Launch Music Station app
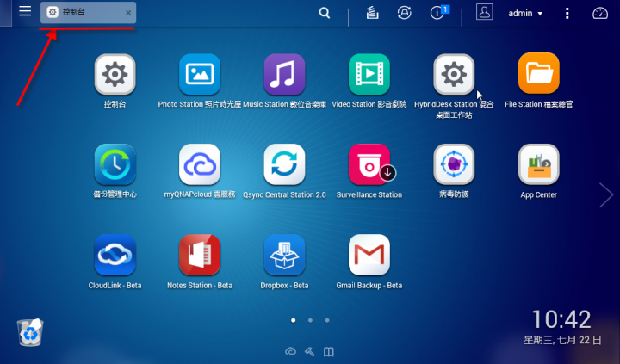The width and height of the screenshot is (620, 364). (x=284, y=74)
